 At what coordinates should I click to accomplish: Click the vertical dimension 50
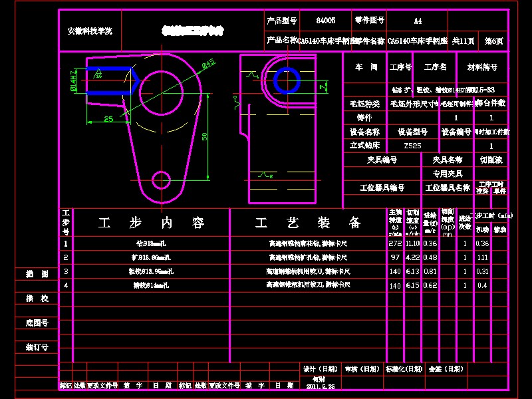tap(204, 136)
